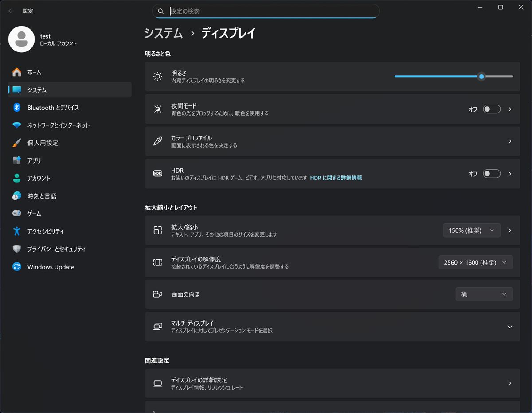532x413 pixels.
Task: Click the ネットワークとインターネット Wi-Fi icon
Action: tap(17, 125)
